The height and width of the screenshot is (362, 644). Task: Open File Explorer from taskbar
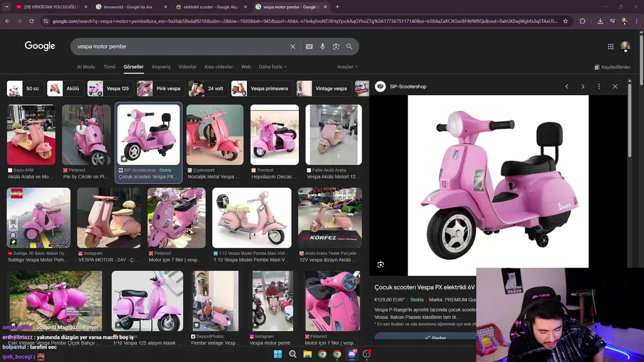307,354
